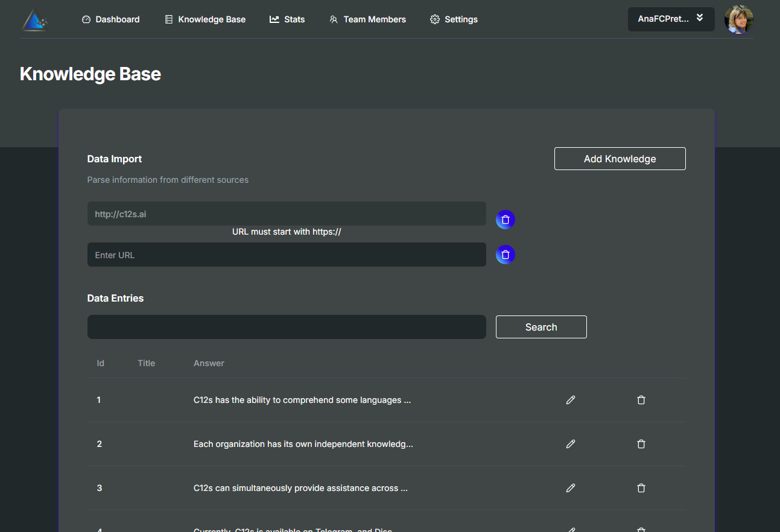Click the Search button

541,327
